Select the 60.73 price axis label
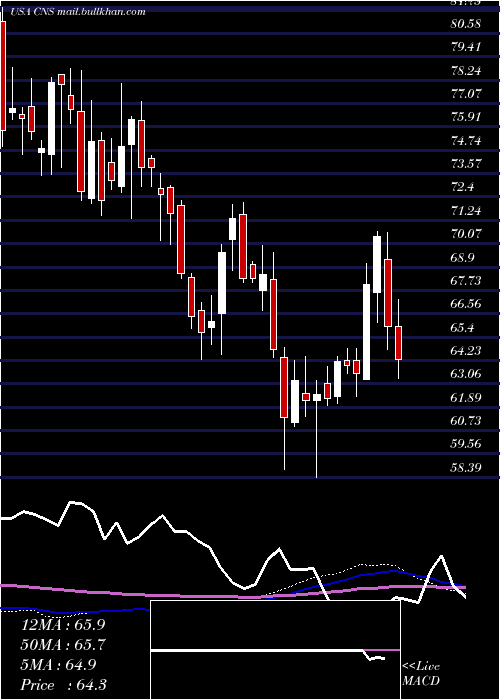500x700 pixels. pyautogui.click(x=466, y=421)
